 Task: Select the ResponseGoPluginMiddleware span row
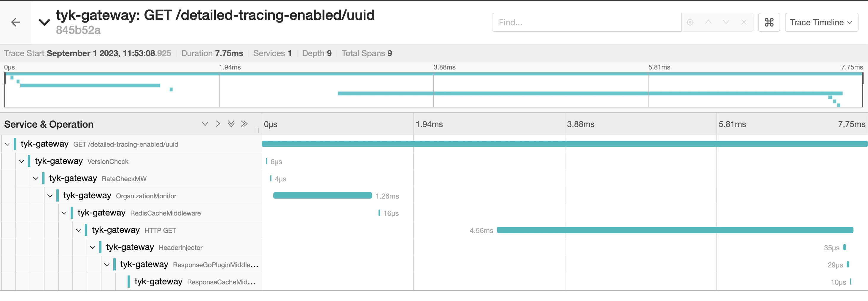(x=202, y=264)
